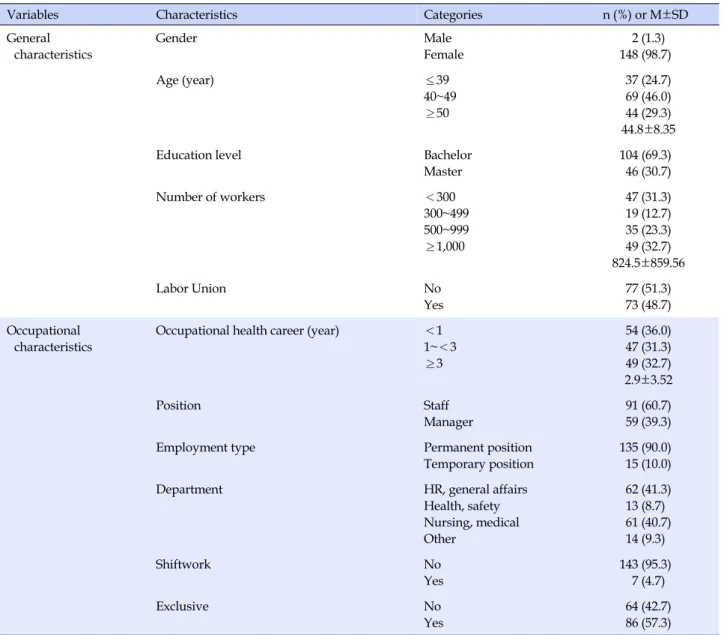Click the 'Categories' column header
This screenshot has height=635, width=724.
(452, 15)
